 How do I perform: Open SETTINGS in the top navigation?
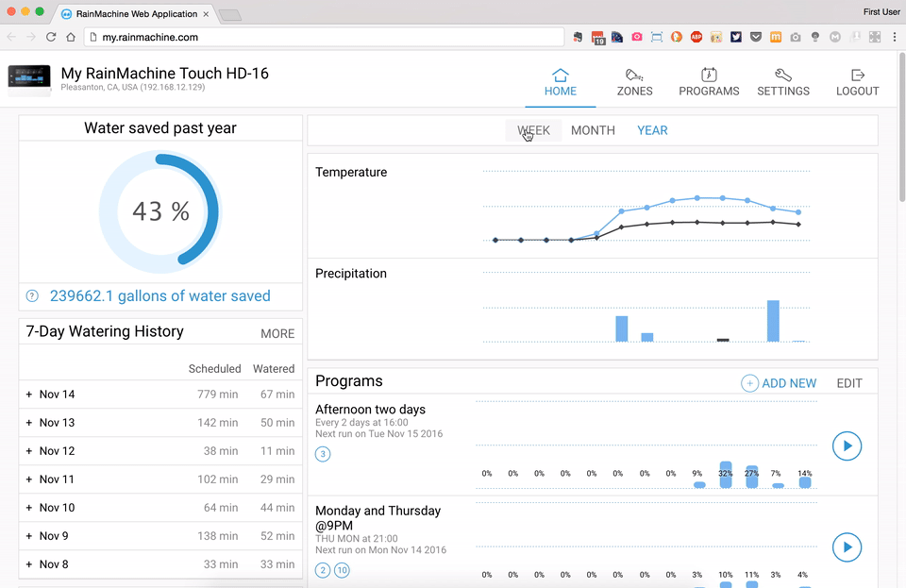783,83
